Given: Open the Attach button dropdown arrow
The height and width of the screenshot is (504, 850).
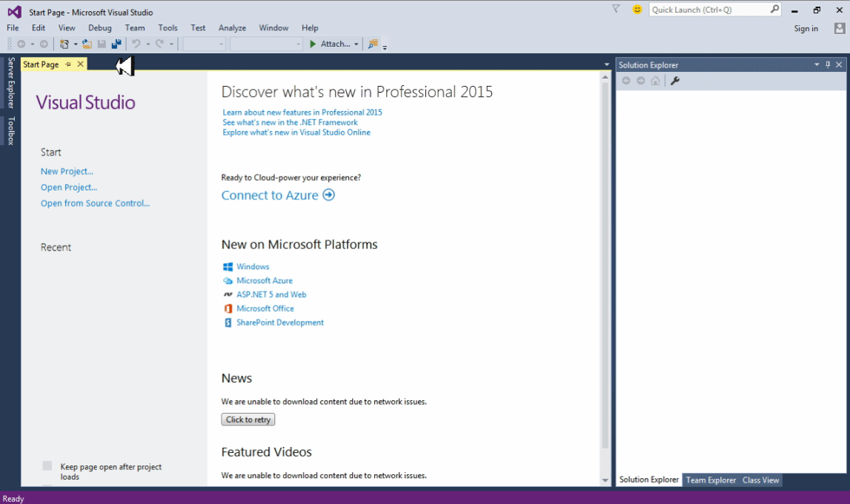Looking at the screenshot, I should tap(356, 44).
